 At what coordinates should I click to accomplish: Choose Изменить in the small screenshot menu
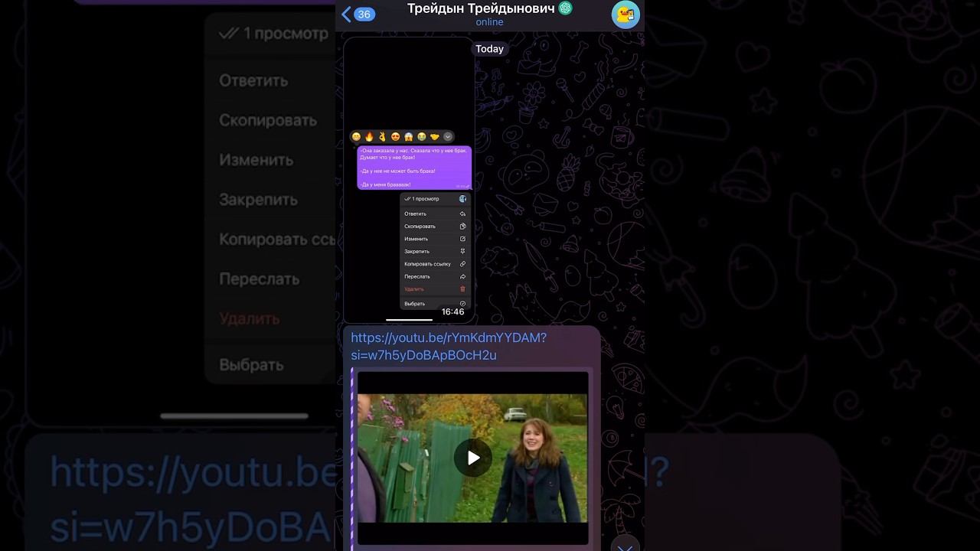435,239
